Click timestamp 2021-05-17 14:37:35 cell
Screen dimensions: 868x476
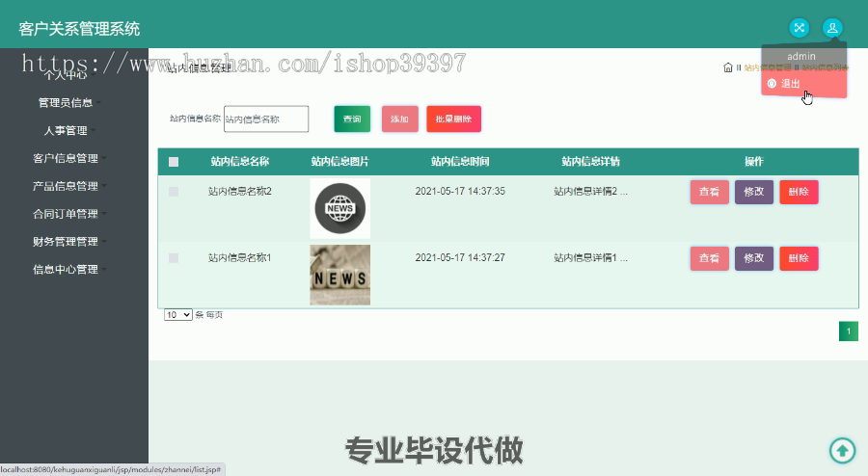(460, 192)
